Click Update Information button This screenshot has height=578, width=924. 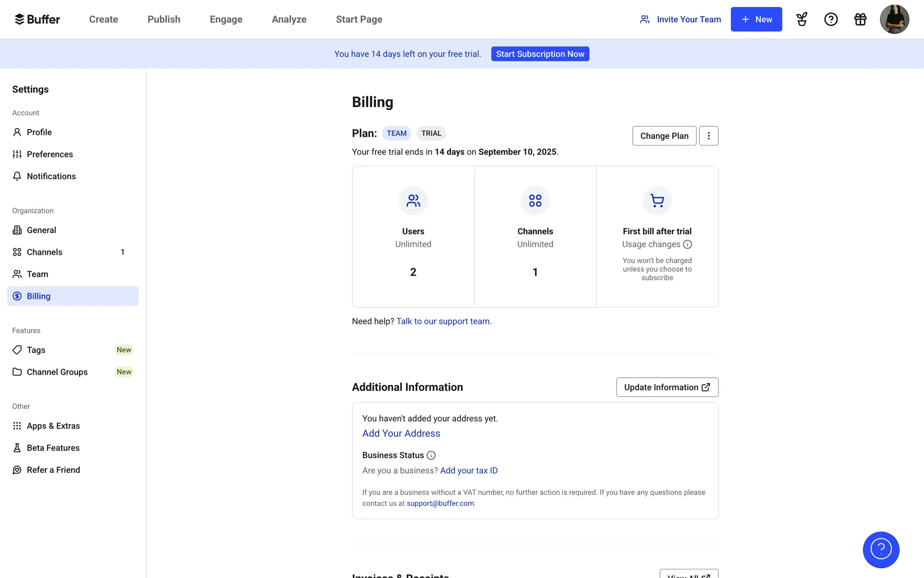coord(667,387)
